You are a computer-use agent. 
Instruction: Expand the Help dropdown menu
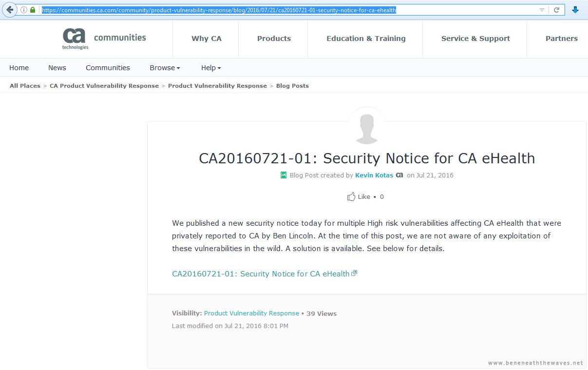click(211, 68)
